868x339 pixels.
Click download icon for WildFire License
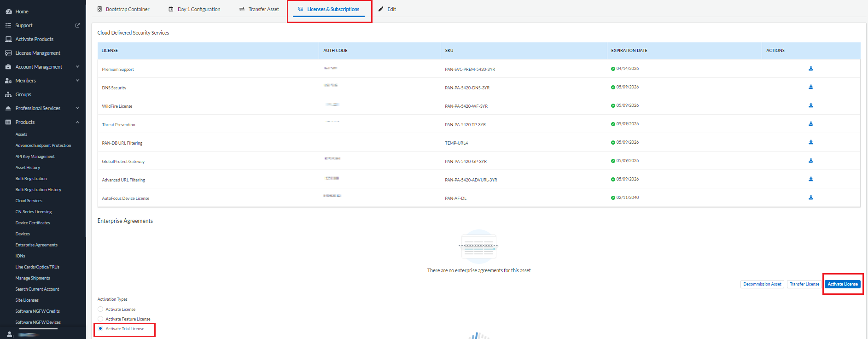pos(811,105)
